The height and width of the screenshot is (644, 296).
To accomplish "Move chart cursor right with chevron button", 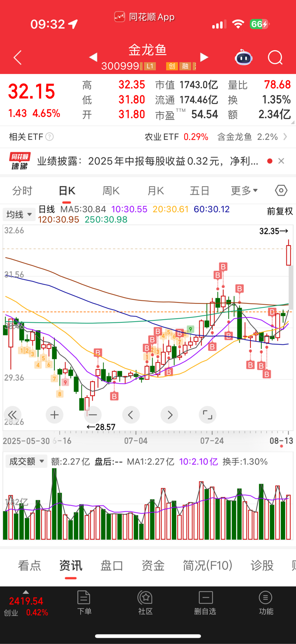I will click(170, 415).
